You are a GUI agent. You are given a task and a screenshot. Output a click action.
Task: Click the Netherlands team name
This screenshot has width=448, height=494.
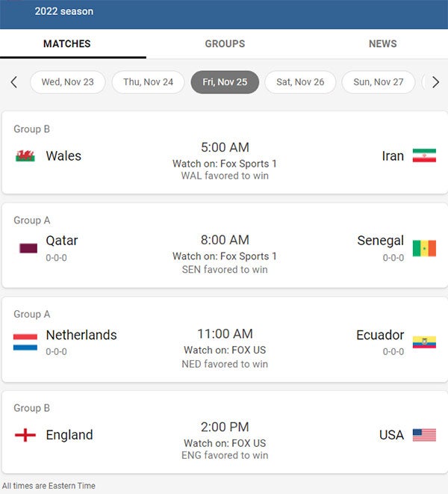point(81,335)
